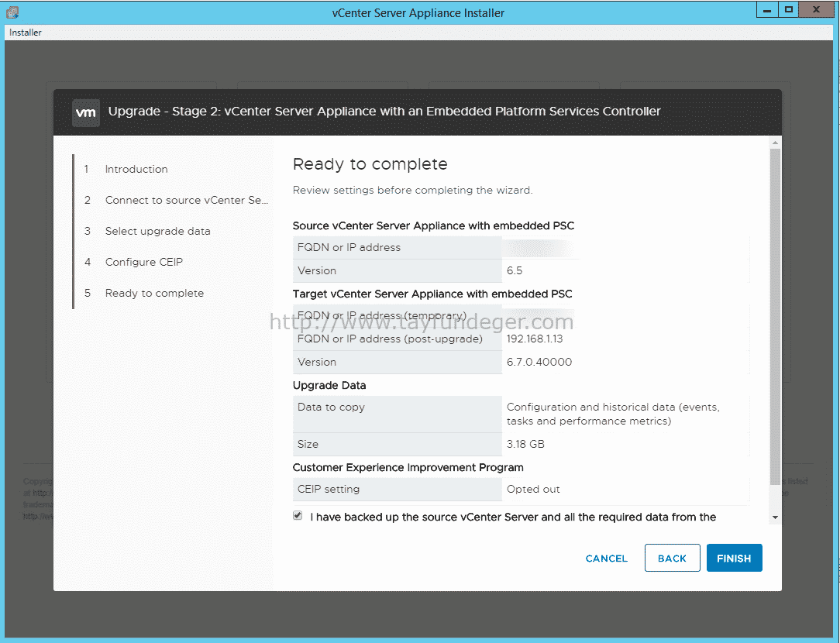Screen dimensions: 840x643
Task: Click the Ready to complete heading
Action: click(370, 163)
